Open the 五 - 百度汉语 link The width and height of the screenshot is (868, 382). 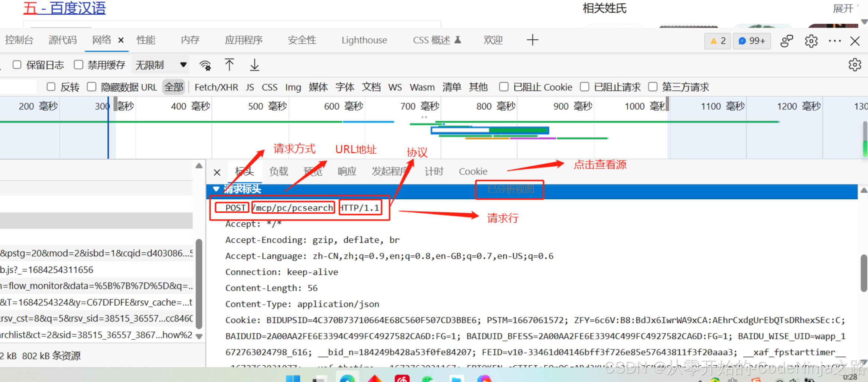click(65, 8)
